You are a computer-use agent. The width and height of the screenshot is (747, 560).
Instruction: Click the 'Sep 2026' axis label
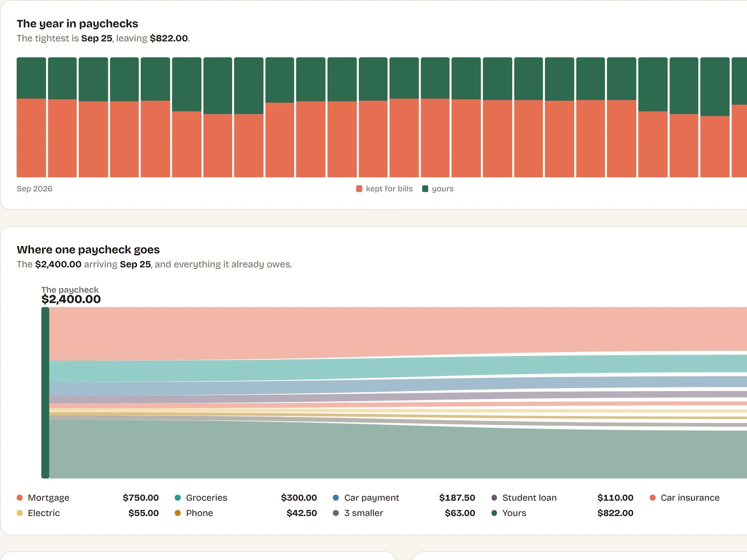(x=34, y=189)
